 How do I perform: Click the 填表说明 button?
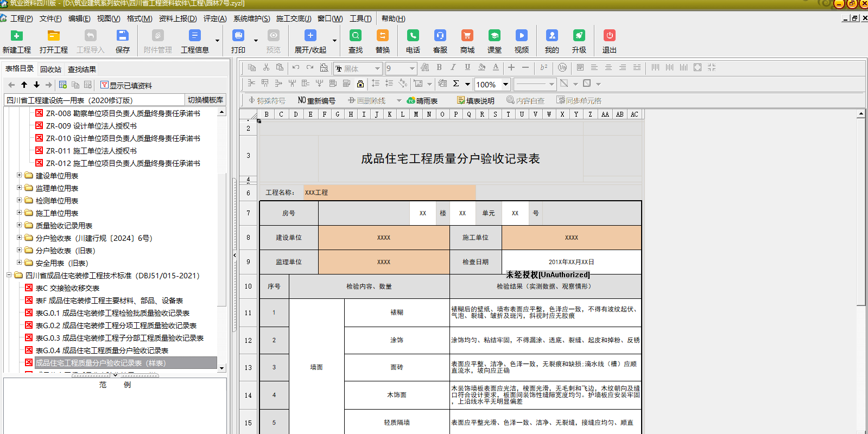[x=476, y=101]
